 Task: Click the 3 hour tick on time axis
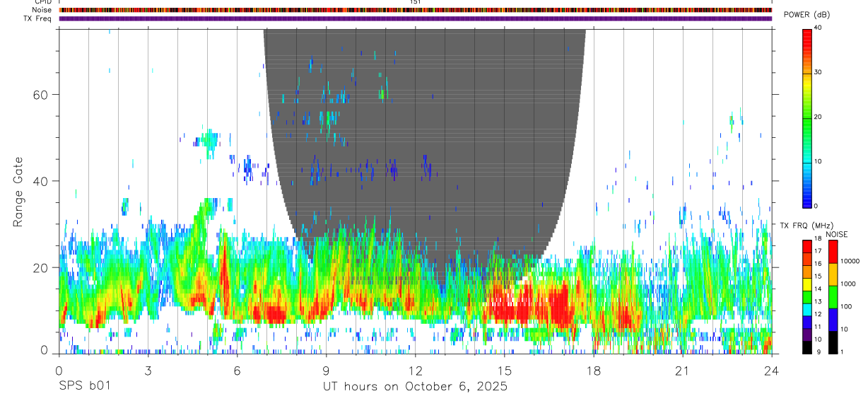[148, 371]
